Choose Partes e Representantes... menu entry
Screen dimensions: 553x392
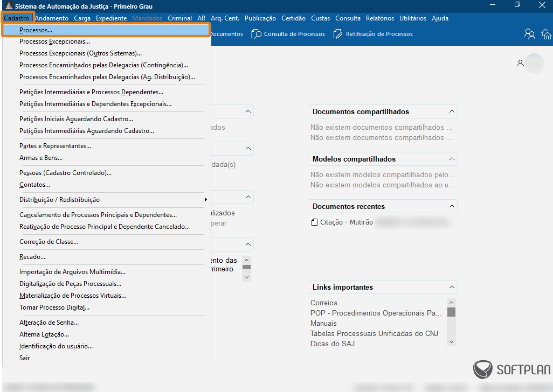55,146
